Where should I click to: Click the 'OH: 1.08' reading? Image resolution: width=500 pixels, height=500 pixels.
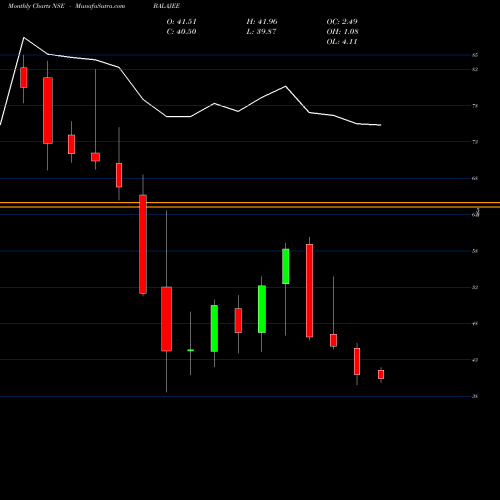[342, 32]
